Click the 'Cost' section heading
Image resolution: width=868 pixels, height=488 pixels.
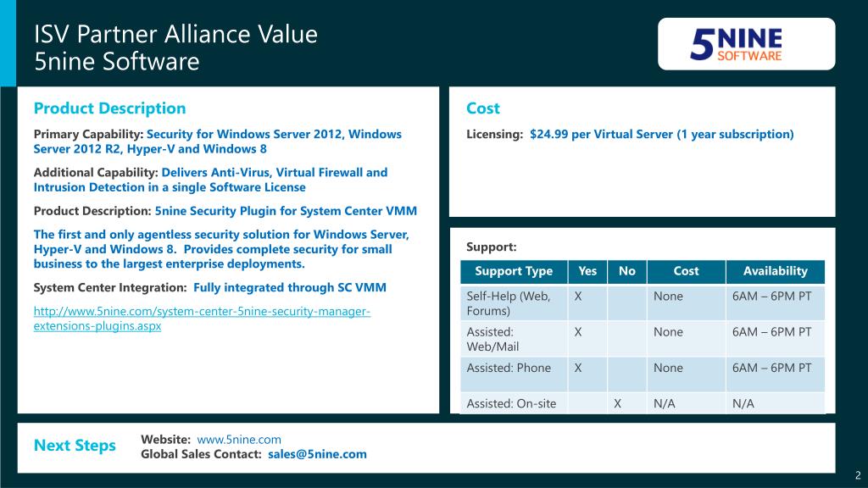[482, 108]
